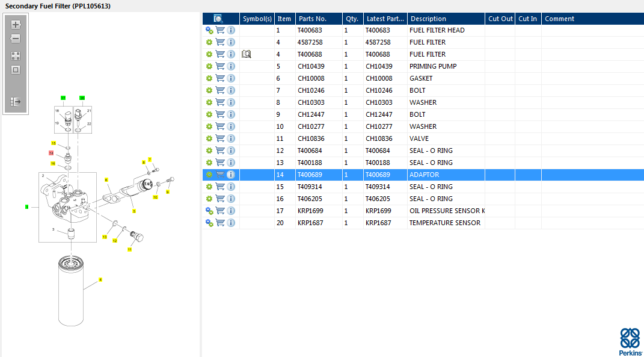
Task: Click part number T409314 in Parts No. column
Action: (310, 187)
